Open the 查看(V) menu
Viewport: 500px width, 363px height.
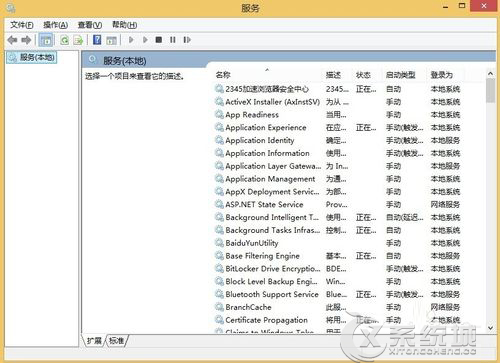click(x=90, y=25)
